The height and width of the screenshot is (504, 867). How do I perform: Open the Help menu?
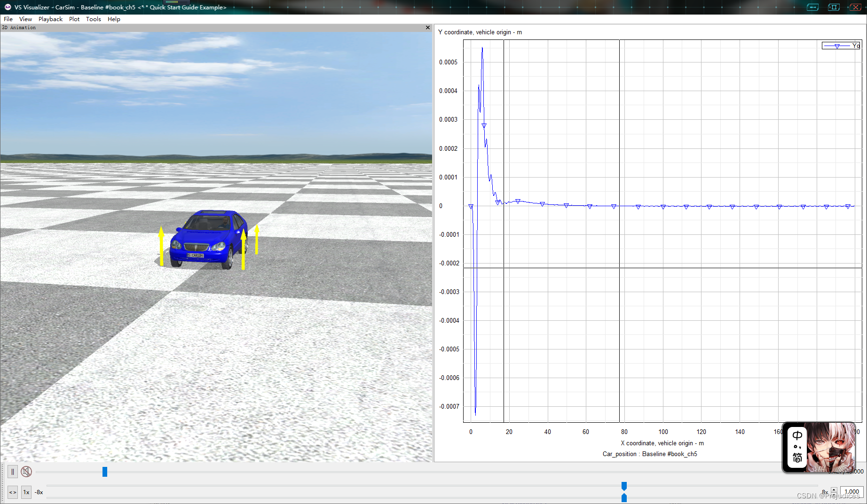(x=114, y=19)
